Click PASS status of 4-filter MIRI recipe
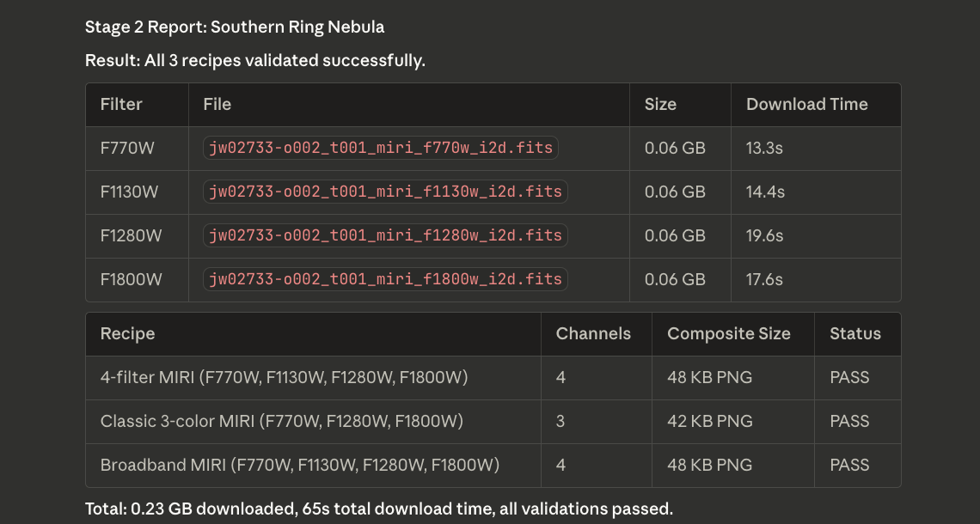 point(849,377)
